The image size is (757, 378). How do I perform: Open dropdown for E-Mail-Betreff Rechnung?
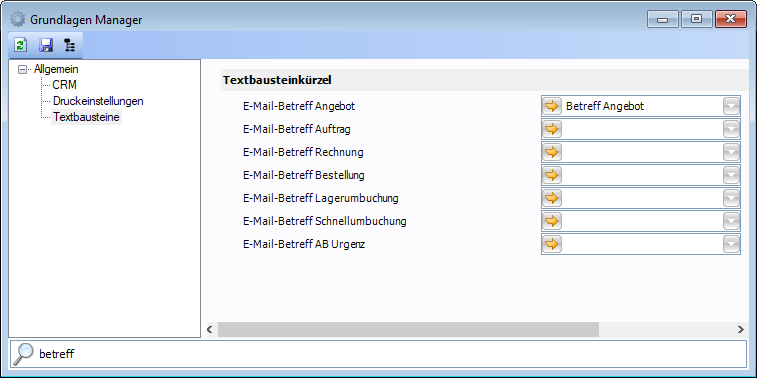[x=731, y=152]
